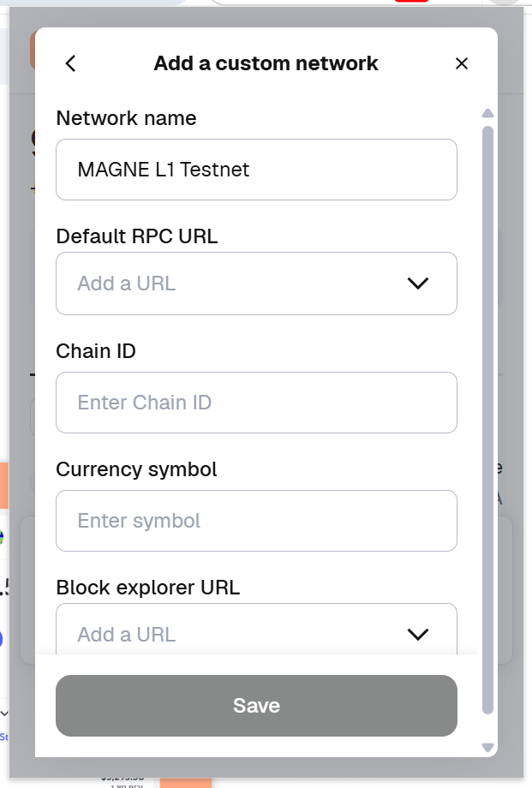Click the 'Network name' label
532x788 pixels.
pos(126,118)
